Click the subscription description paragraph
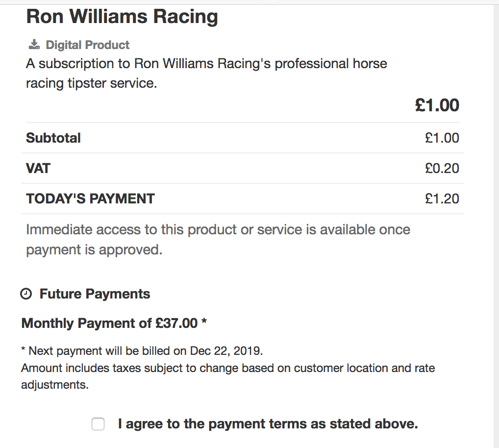This screenshot has height=448, width=499. [x=206, y=73]
